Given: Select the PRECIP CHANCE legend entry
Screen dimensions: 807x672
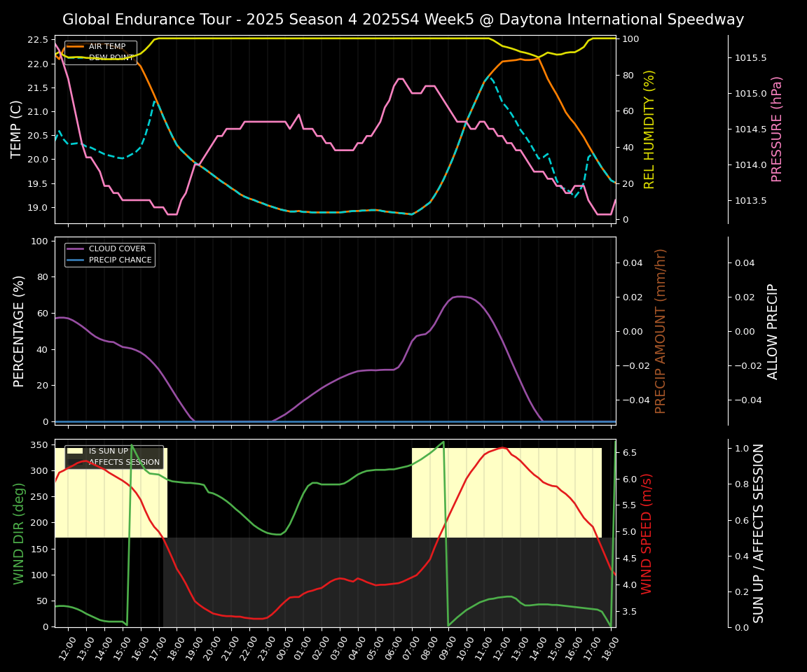Looking at the screenshot, I should click(120, 260).
